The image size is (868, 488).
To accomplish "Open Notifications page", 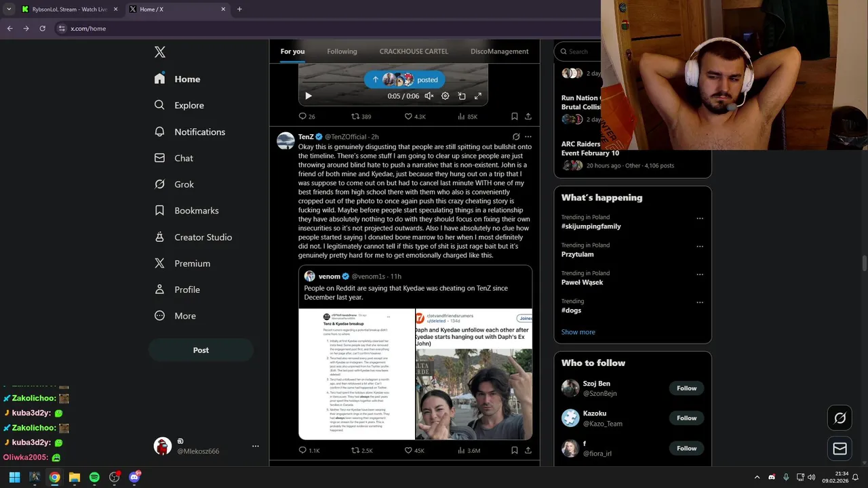I will click(189, 131).
